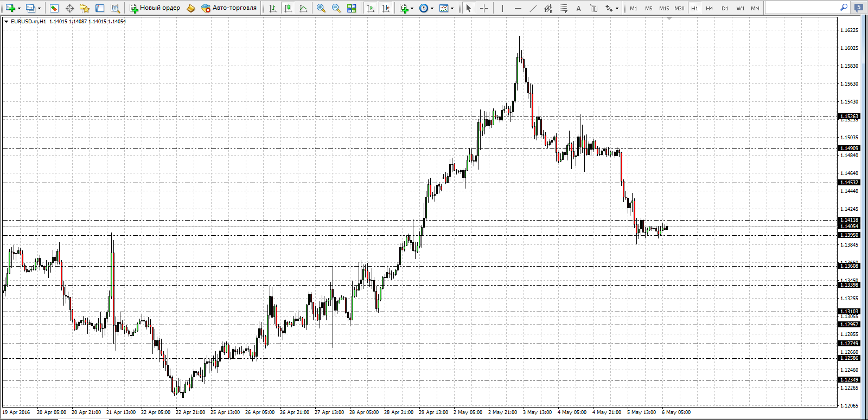Toggle Chart Shift from right edge
The width and height of the screenshot is (868, 420).
(x=386, y=8)
